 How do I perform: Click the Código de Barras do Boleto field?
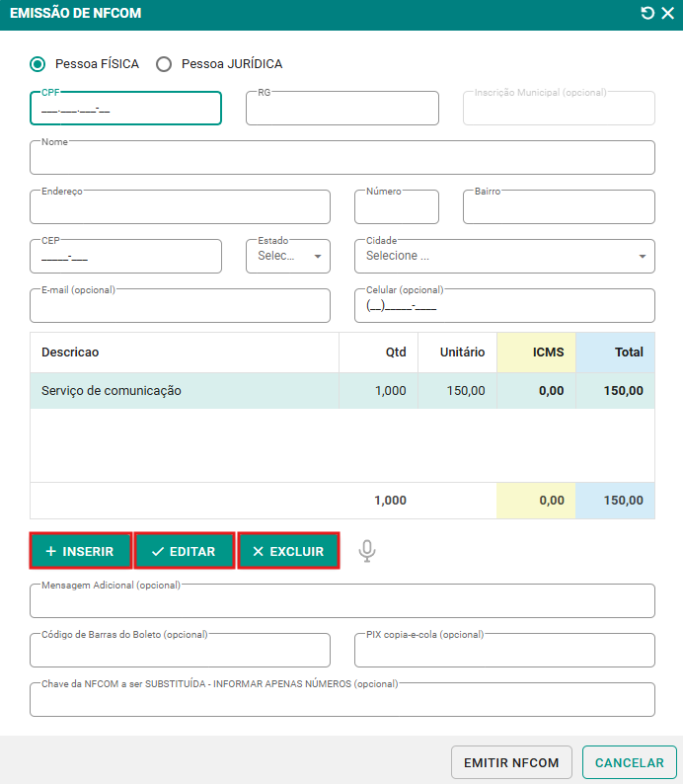[x=180, y=651]
